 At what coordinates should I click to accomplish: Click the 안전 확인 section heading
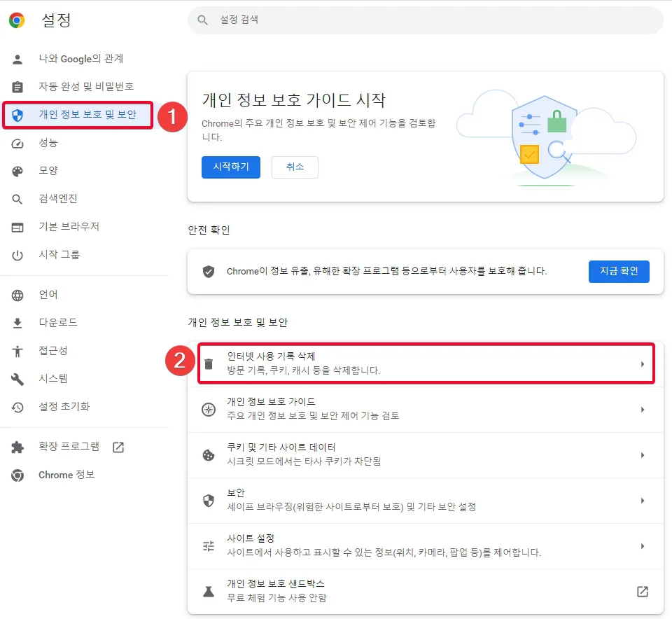[209, 230]
